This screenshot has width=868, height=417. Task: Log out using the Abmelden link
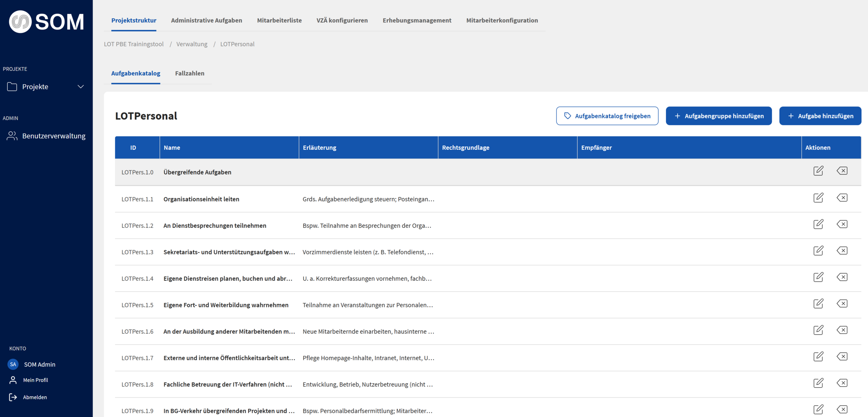tap(35, 397)
